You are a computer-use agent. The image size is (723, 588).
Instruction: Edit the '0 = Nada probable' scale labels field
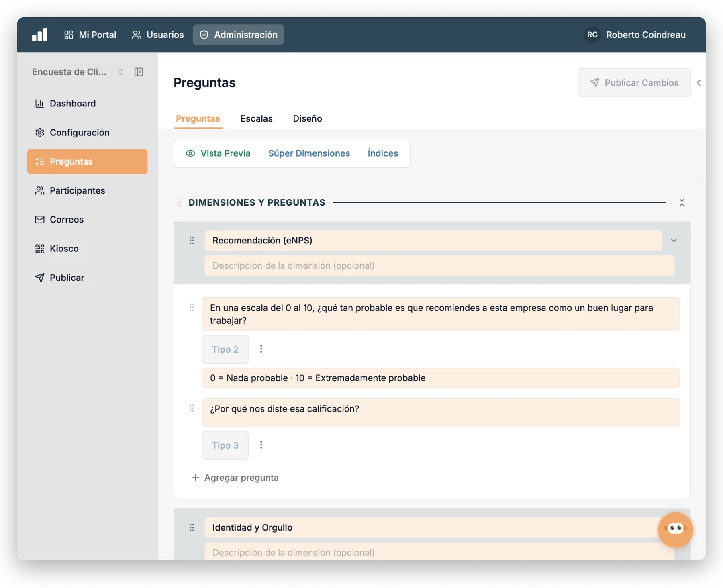(x=441, y=378)
